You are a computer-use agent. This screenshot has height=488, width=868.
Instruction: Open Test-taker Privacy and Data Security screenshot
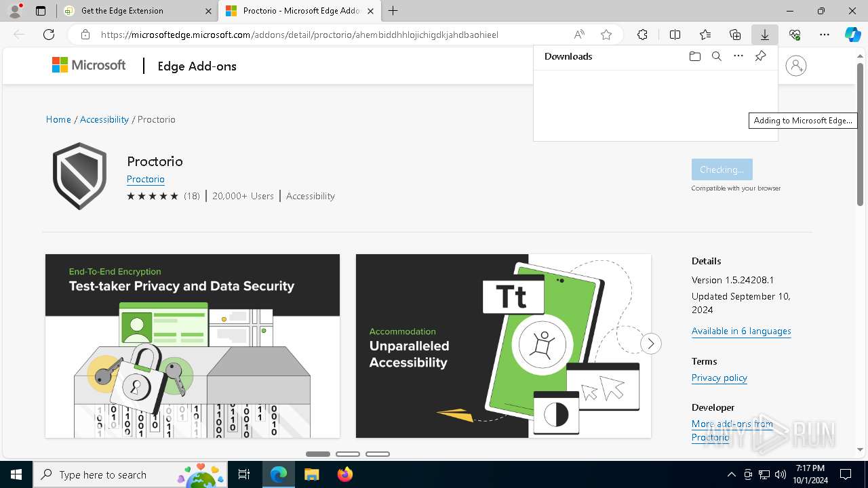(193, 346)
